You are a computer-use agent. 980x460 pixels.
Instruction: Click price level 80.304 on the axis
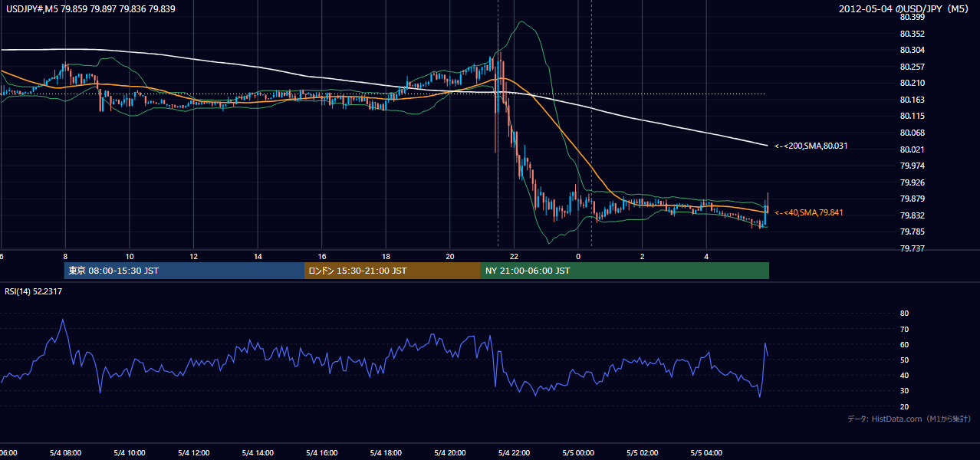[x=912, y=50]
